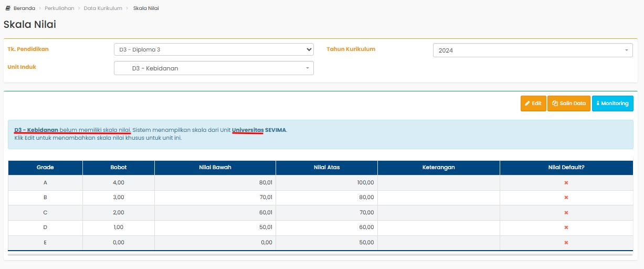Click the Grade column header
The height and width of the screenshot is (269, 644).
45,168
